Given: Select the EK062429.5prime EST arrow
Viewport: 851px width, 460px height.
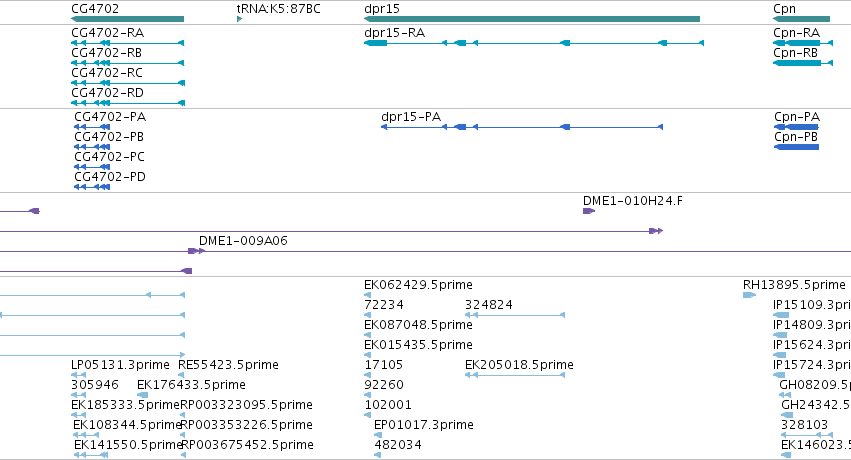Looking at the screenshot, I should point(367,295).
